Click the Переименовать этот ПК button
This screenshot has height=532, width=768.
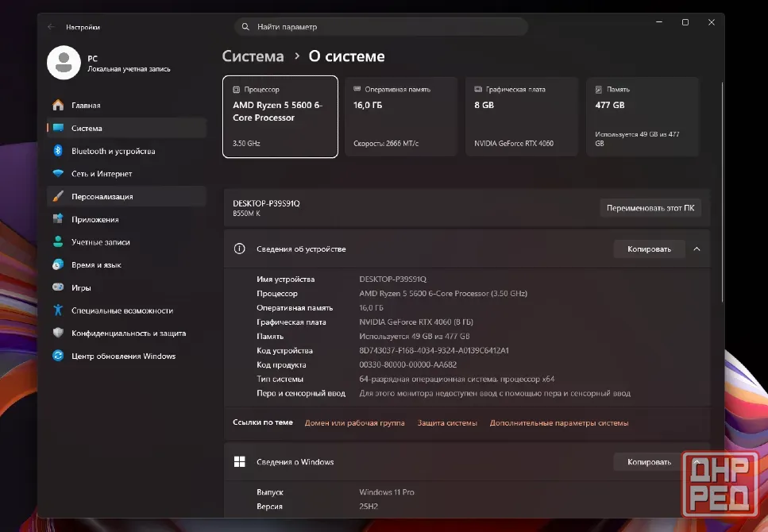tap(650, 208)
